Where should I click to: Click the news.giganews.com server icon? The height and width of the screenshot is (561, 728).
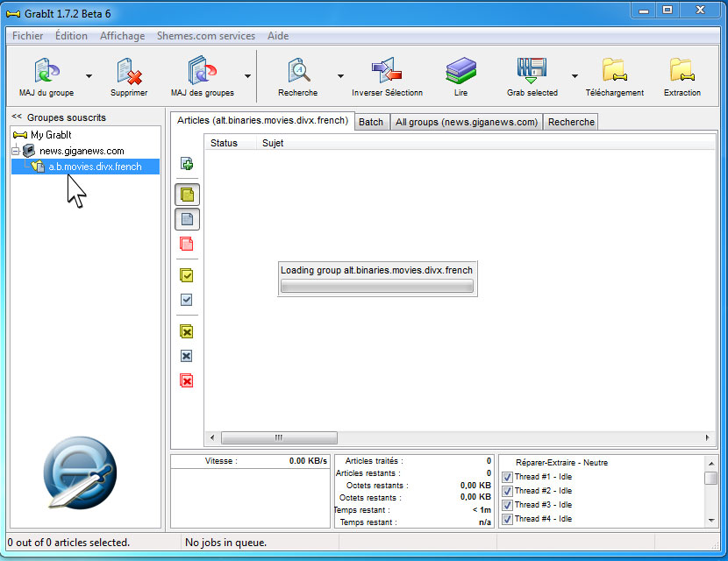[x=29, y=151]
